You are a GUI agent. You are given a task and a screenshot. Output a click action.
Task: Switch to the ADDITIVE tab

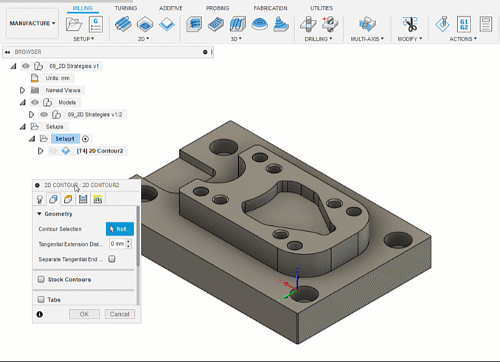(171, 8)
